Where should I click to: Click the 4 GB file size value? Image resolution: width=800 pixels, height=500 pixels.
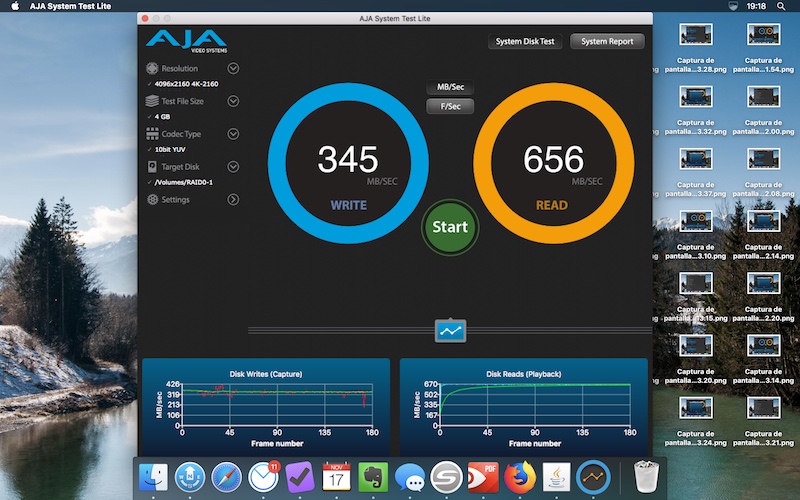pyautogui.click(x=162, y=117)
